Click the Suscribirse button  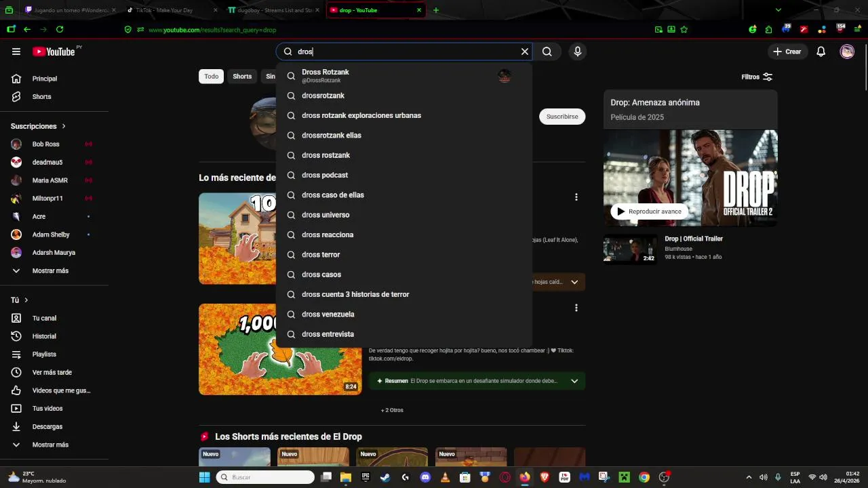(x=562, y=117)
